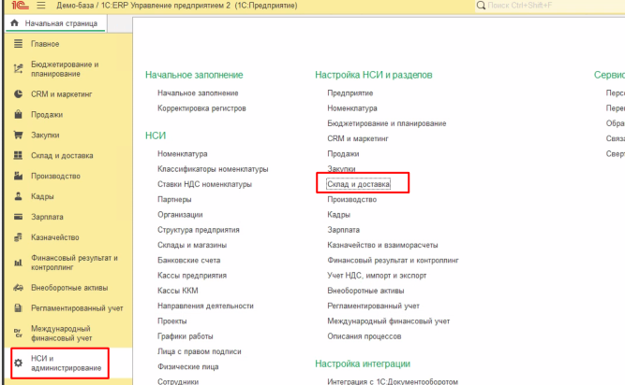Image resolution: width=625 pixels, height=385 pixels.
Task: Open Внеоборотные активы settings link
Action: coord(366,291)
